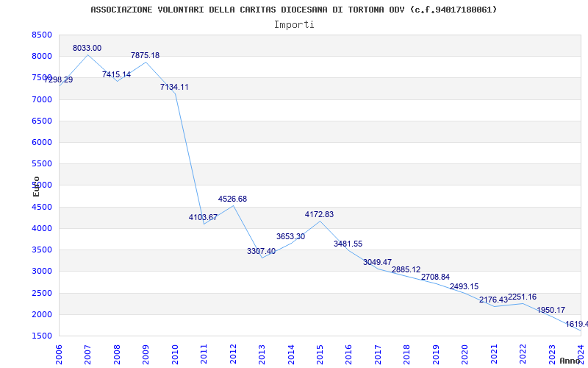Click the Anno x-axis title
The image size is (588, 368).
tap(570, 361)
